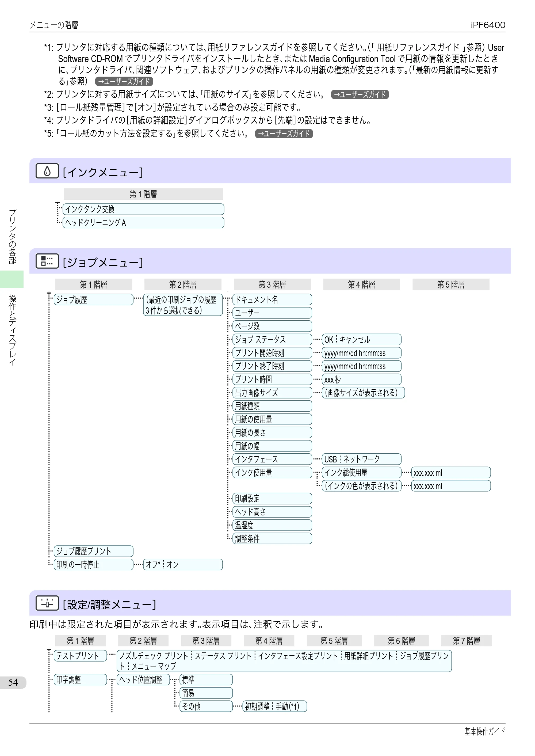535x756 pixels.
Task: Select the インク使用量 item
Action: (272, 473)
